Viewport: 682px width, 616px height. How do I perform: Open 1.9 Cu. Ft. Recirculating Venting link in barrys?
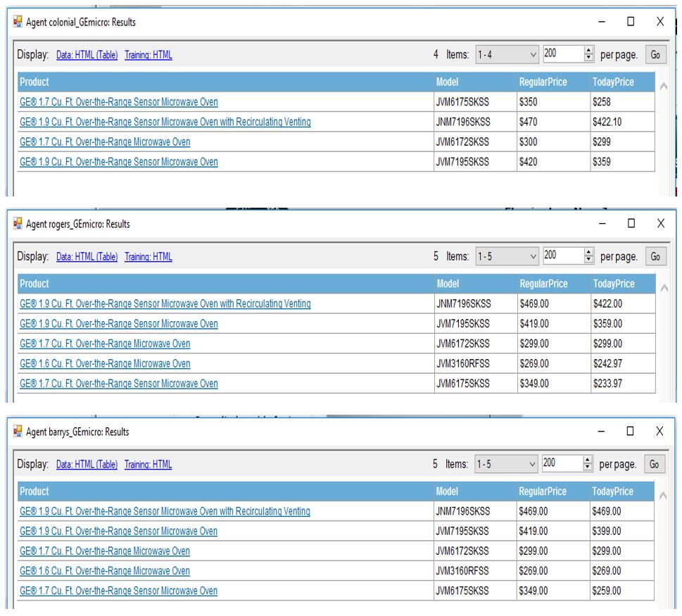[165, 511]
